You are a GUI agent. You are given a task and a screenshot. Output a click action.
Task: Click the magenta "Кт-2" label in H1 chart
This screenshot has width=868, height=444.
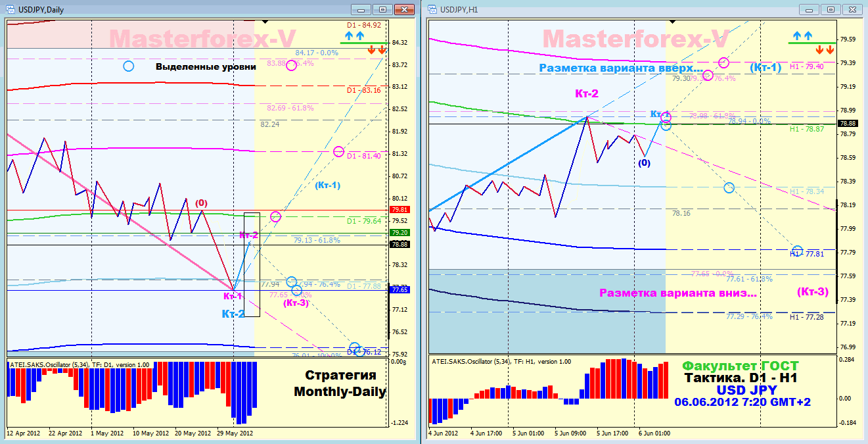(586, 93)
